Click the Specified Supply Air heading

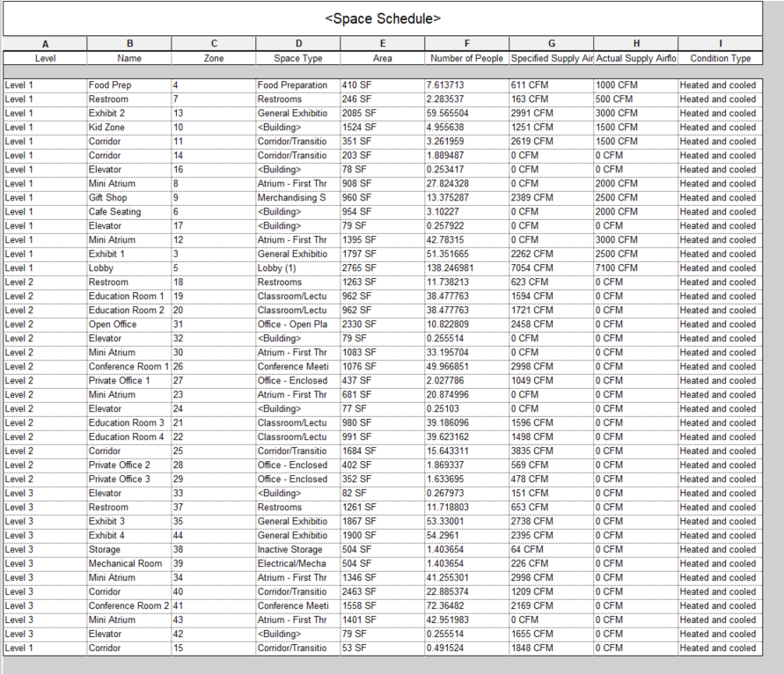pyautogui.click(x=552, y=58)
